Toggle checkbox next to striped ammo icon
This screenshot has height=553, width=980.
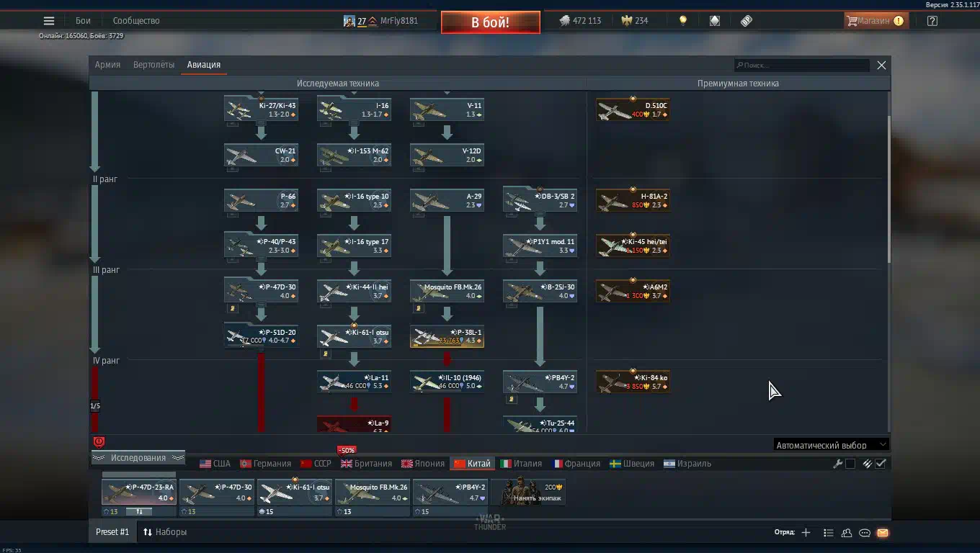point(881,464)
